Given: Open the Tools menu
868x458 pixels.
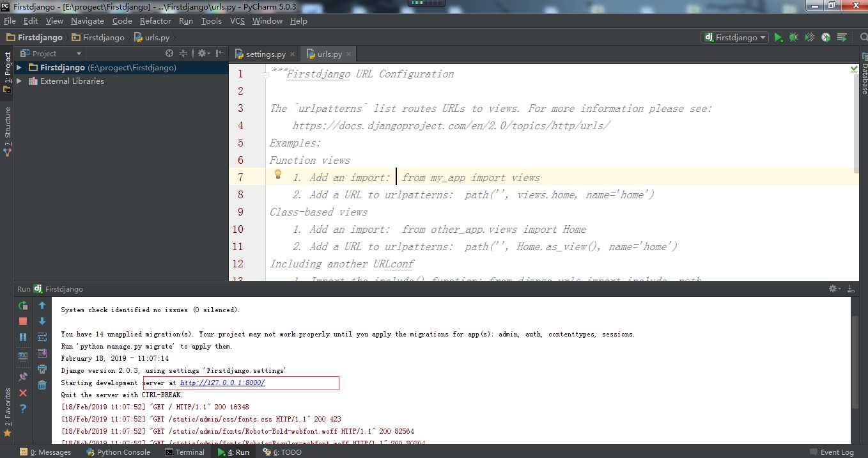Looking at the screenshot, I should pyautogui.click(x=212, y=21).
